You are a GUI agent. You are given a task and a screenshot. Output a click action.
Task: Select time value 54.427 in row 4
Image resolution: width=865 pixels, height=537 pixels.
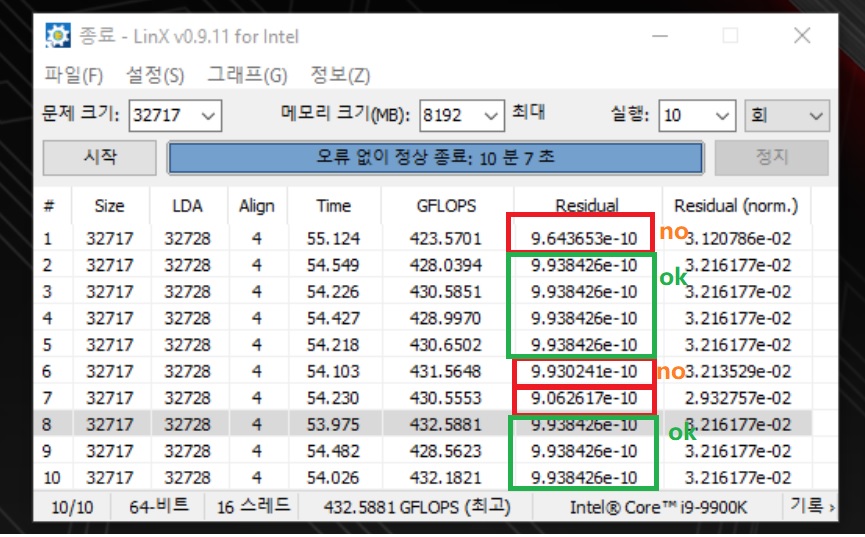pos(333,318)
